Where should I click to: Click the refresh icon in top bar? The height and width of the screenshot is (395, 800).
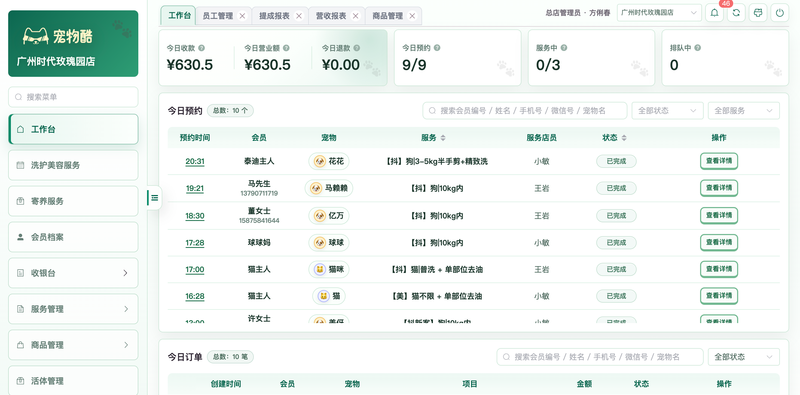[x=736, y=13]
